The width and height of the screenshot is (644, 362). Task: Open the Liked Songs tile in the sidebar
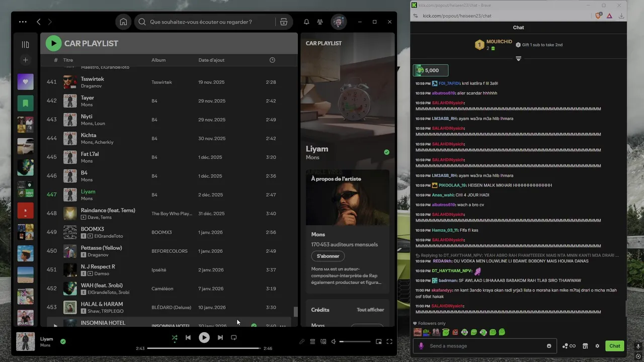click(26, 82)
